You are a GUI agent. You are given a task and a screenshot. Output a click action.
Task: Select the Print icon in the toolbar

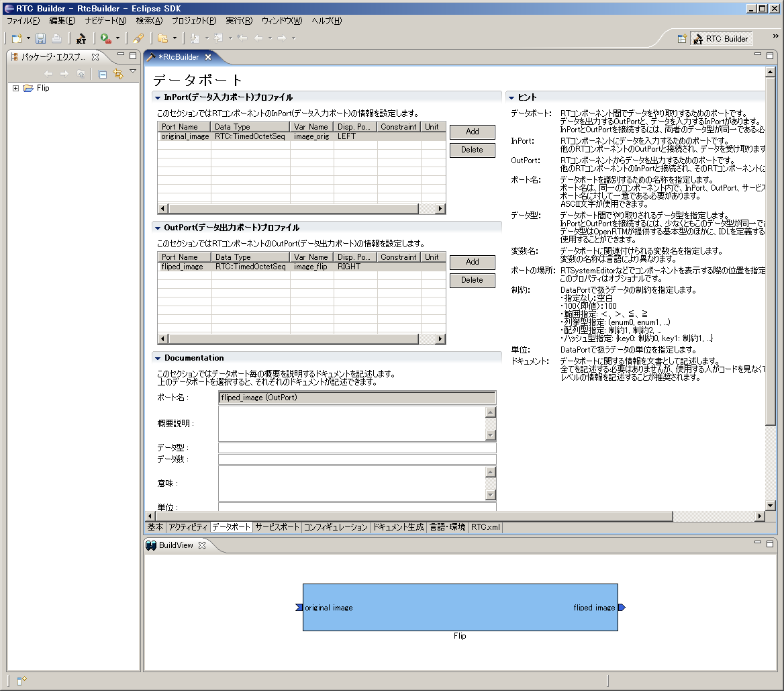point(56,38)
